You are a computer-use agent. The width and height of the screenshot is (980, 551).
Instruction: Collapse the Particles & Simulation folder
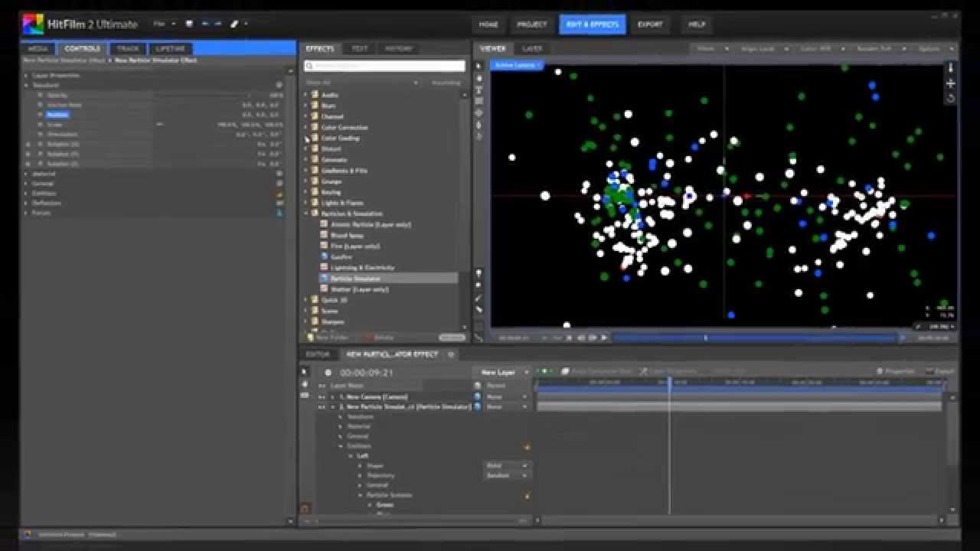coord(306,214)
